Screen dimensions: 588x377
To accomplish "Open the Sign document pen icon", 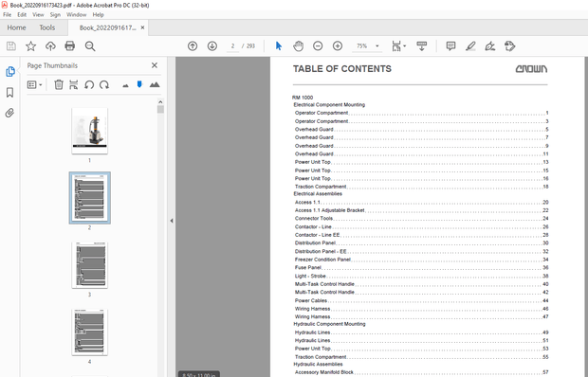I will (x=489, y=46).
